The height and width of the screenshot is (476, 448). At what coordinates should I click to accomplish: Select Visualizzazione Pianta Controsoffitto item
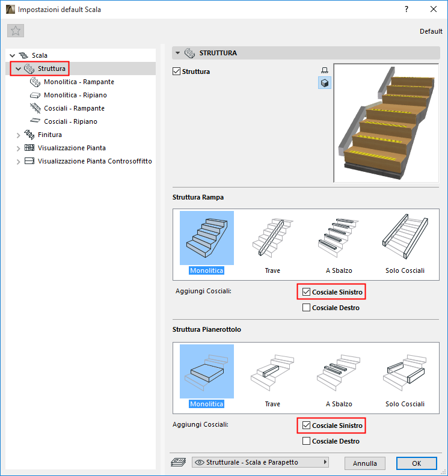[95, 161]
